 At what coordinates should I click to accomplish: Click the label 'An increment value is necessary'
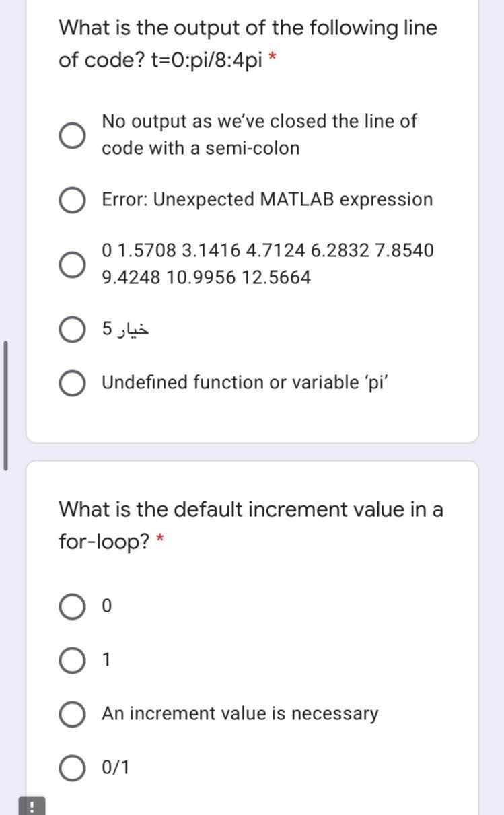tap(240, 713)
